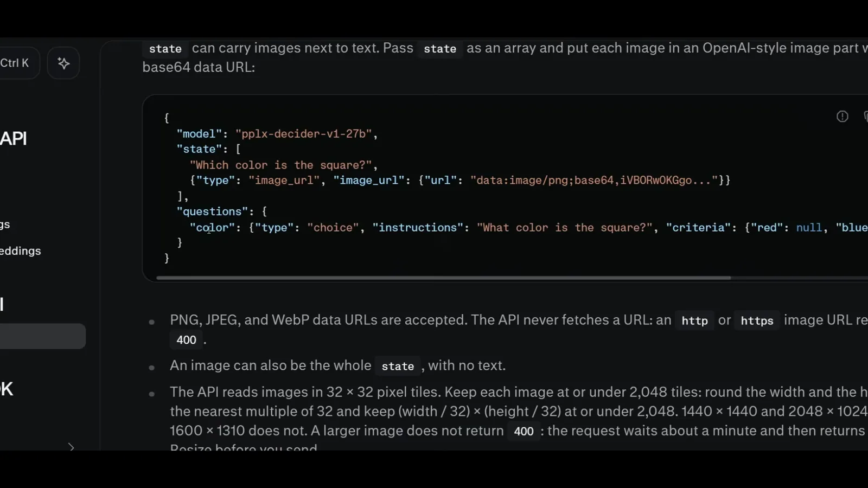Select the highlighted active sidebar item

[43, 336]
